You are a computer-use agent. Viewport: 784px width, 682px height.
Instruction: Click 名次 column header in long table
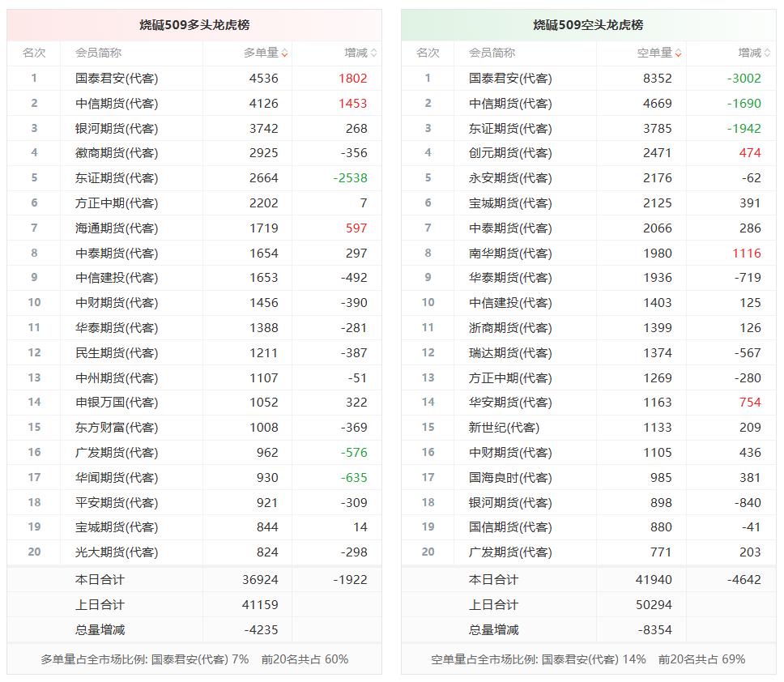34,53
